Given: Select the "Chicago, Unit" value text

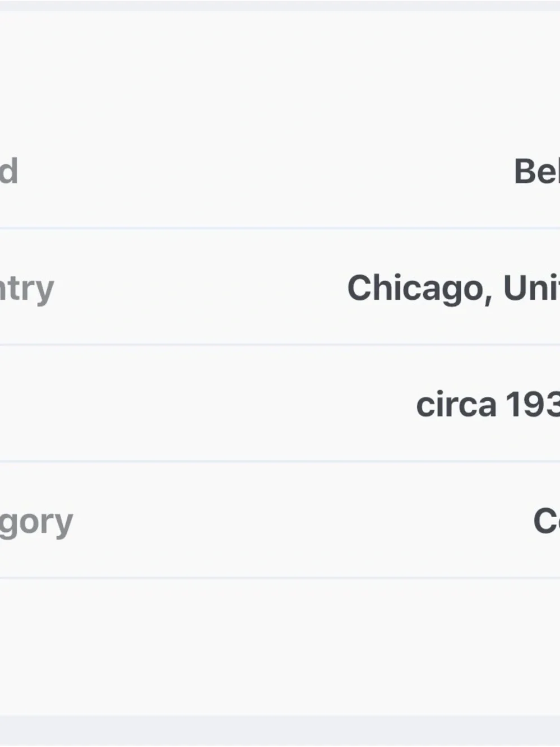Looking at the screenshot, I should (x=453, y=289).
